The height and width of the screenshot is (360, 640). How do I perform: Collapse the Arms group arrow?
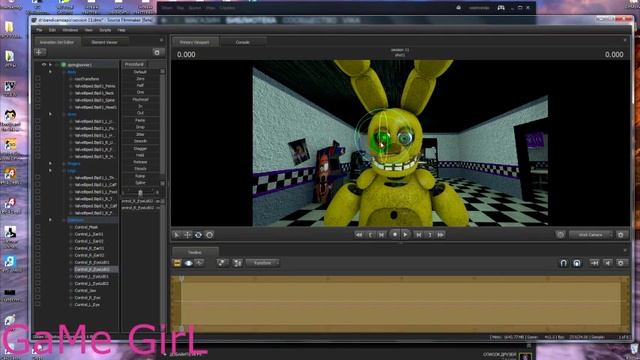coord(51,114)
